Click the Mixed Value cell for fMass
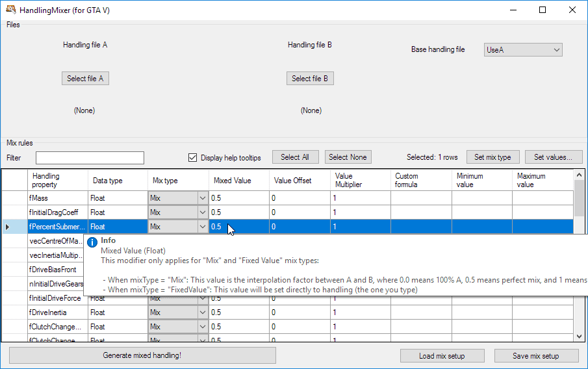Image resolution: width=588 pixels, height=369 pixels. [239, 198]
